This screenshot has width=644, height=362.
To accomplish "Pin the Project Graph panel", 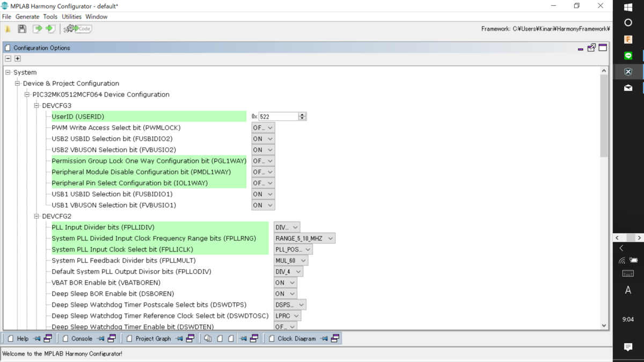I will pyautogui.click(x=179, y=338).
